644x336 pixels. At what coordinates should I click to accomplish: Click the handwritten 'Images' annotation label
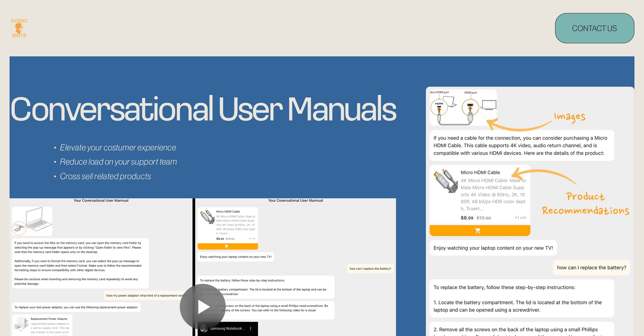pyautogui.click(x=570, y=117)
